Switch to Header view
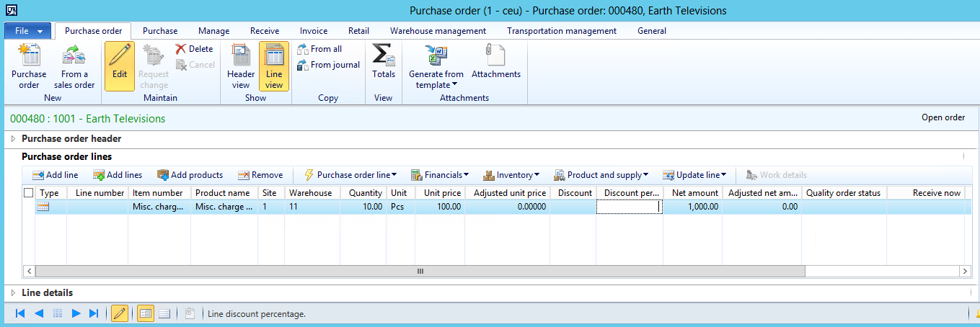Image resolution: width=980 pixels, height=327 pixels. [x=241, y=56]
